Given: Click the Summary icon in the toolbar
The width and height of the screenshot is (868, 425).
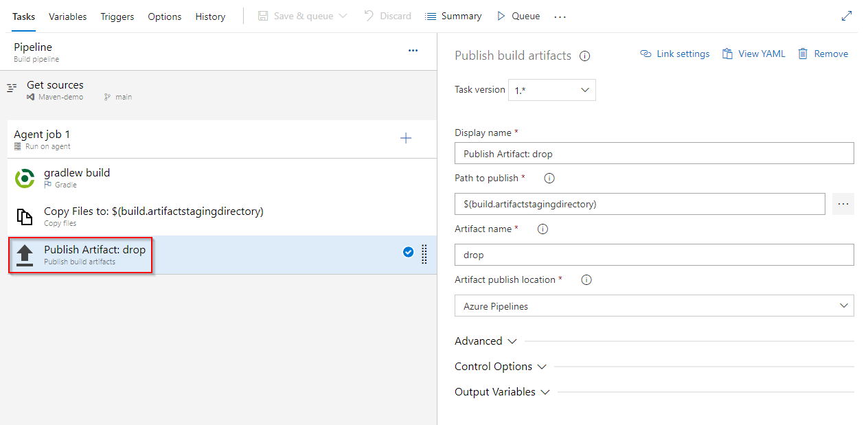Looking at the screenshot, I should coord(429,15).
